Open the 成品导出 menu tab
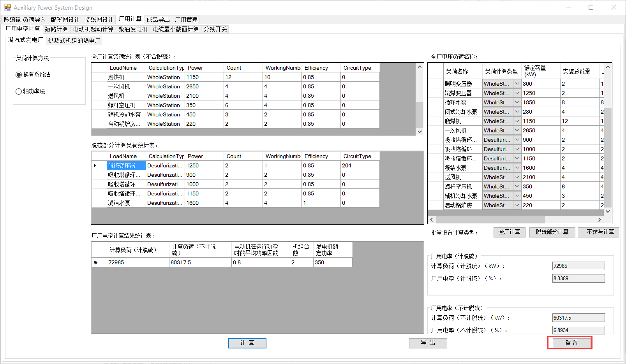The width and height of the screenshot is (626, 364). point(158,19)
